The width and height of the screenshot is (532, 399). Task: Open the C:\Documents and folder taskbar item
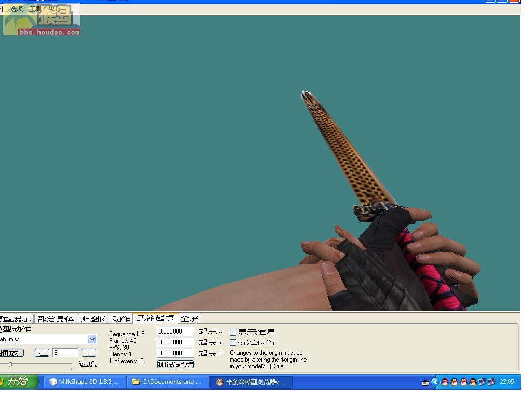[x=168, y=382]
